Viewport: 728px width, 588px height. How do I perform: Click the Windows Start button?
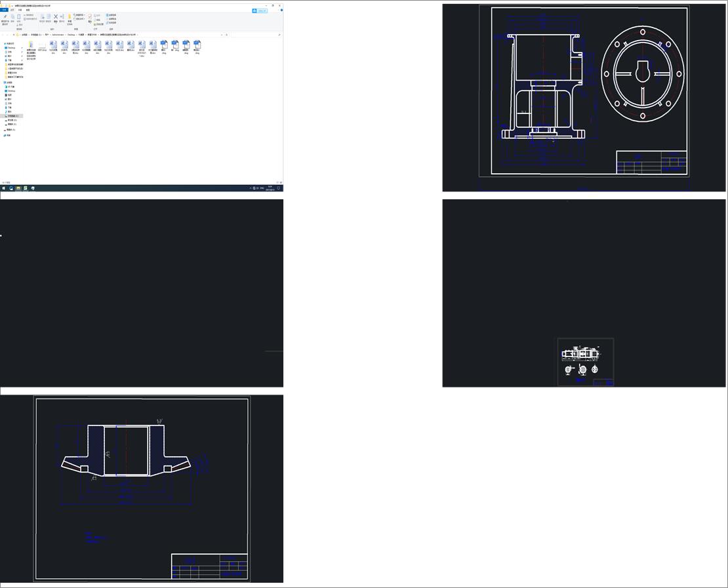coord(4,188)
